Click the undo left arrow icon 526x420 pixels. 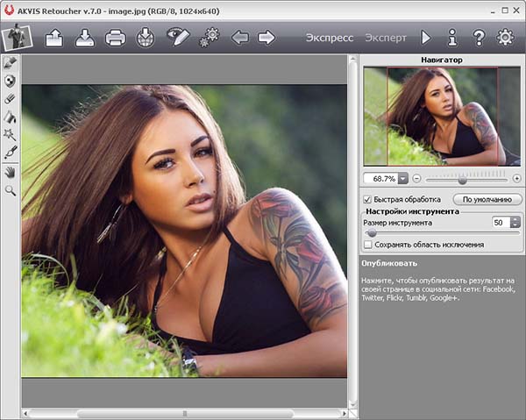point(239,38)
